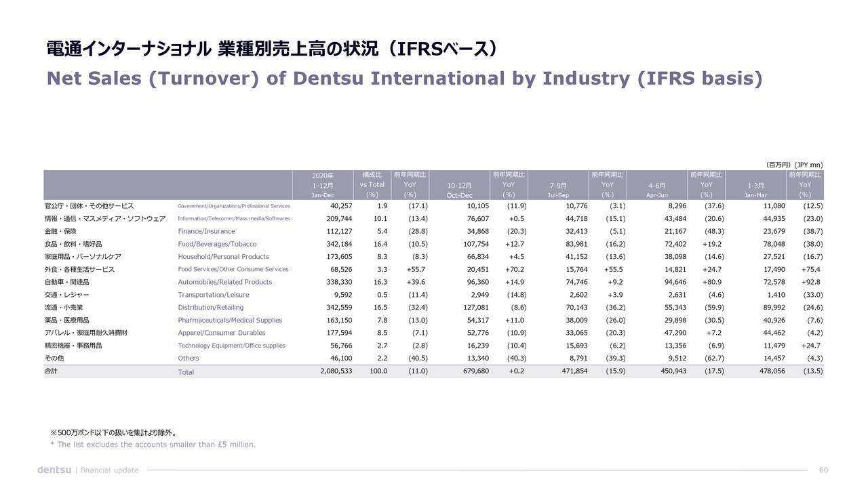Click the Technology Equipment Jan-Mar YoY +24.7
Viewport: 868px width, 488px height.
pos(811,346)
